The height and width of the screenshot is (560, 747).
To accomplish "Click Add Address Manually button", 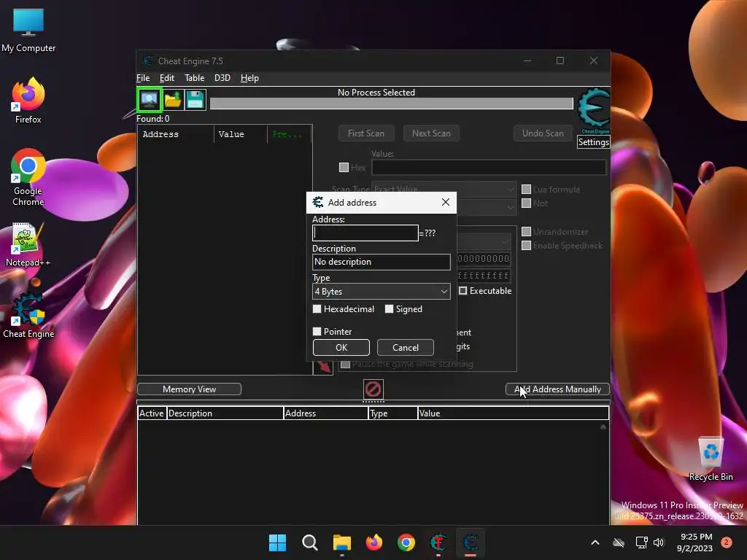I will pyautogui.click(x=557, y=389).
